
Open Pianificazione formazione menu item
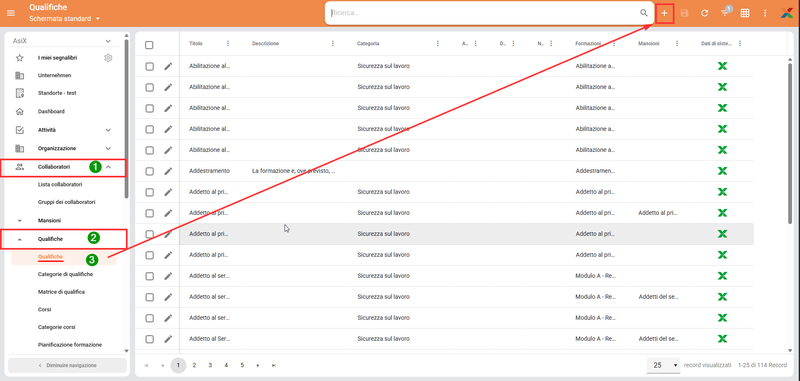tap(70, 345)
